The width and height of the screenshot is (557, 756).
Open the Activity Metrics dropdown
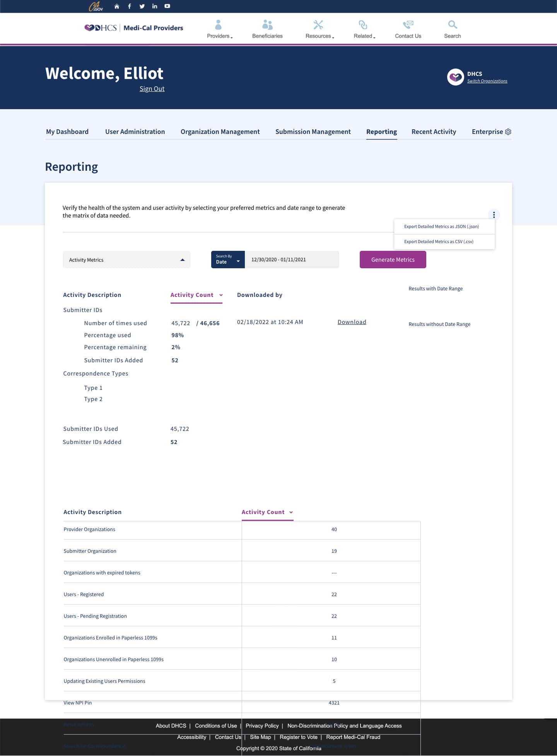126,260
